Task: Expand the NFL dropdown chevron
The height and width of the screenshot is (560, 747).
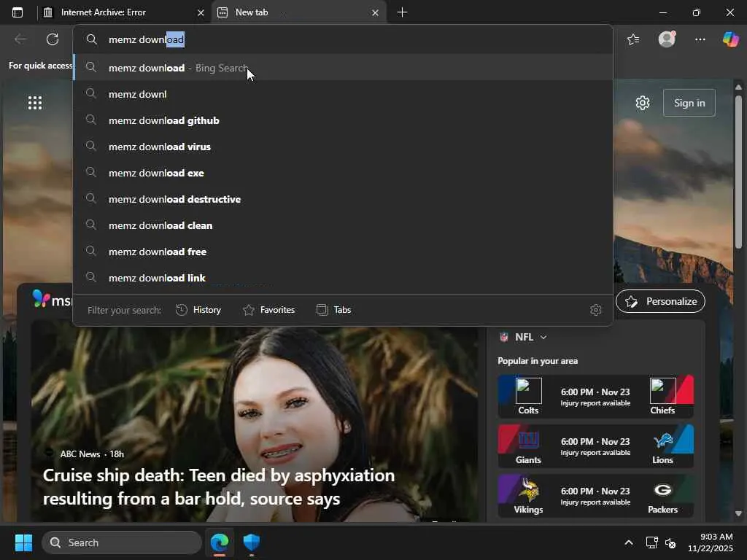Action: (x=543, y=338)
